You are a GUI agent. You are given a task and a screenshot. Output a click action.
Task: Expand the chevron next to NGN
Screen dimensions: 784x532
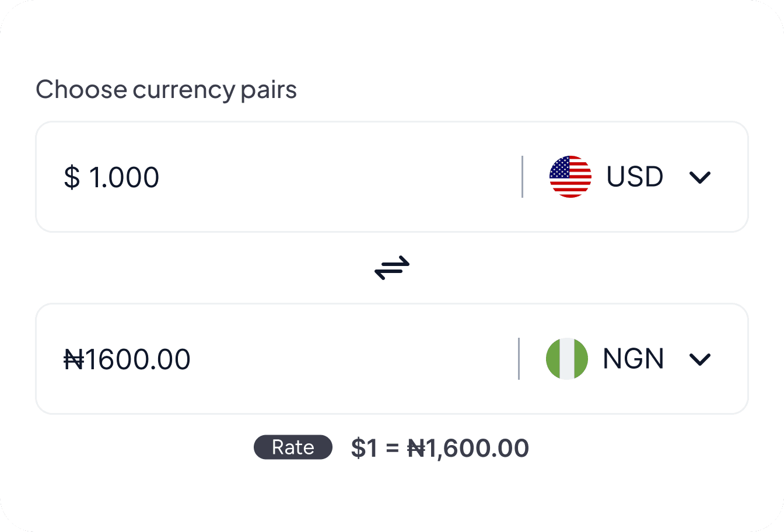coord(700,359)
